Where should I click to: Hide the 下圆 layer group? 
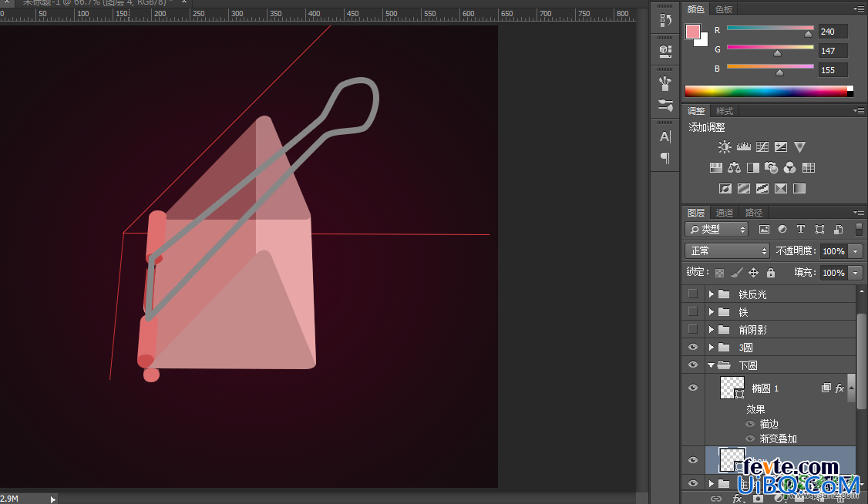(692, 365)
